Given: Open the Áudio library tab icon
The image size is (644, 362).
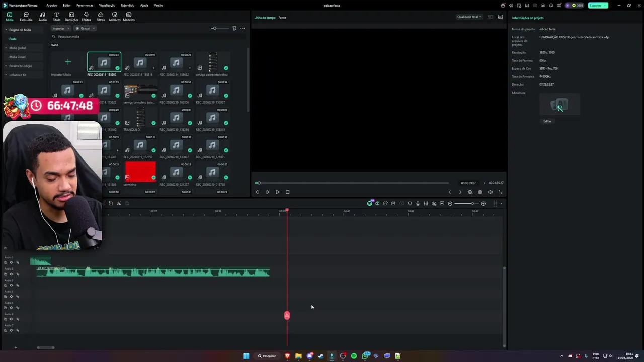Looking at the screenshot, I should click(42, 17).
